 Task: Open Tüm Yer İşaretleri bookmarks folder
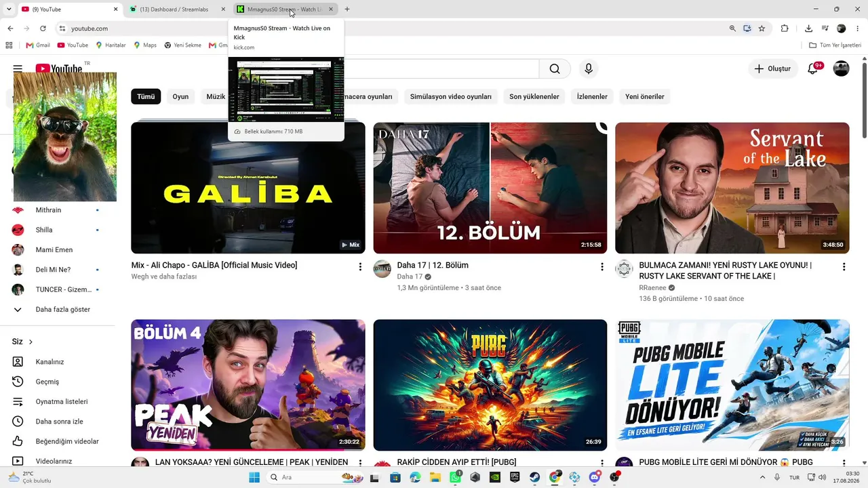(x=835, y=45)
